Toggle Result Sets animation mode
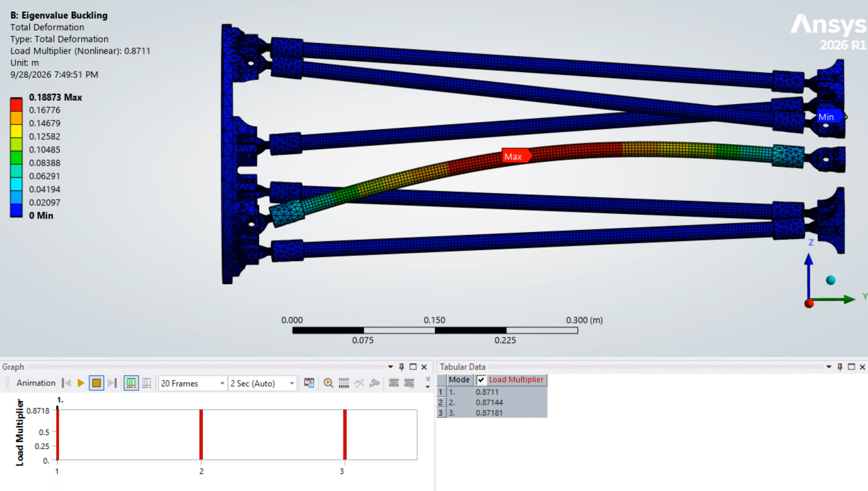868x491 pixels. click(x=146, y=383)
